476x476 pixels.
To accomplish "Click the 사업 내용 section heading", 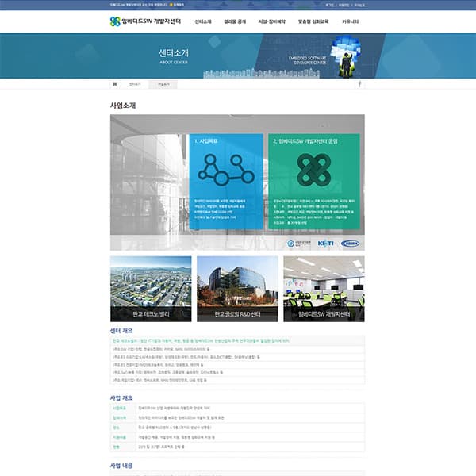I will tap(121, 466).
